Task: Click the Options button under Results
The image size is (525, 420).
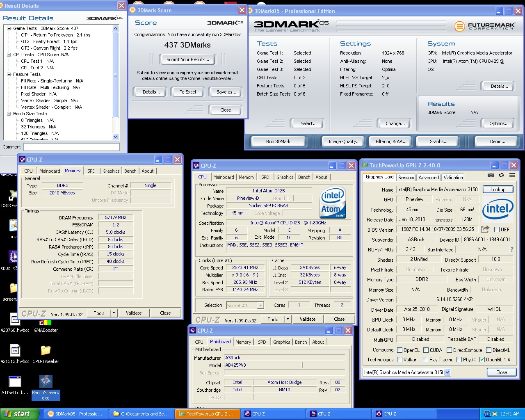Action: tap(499, 123)
